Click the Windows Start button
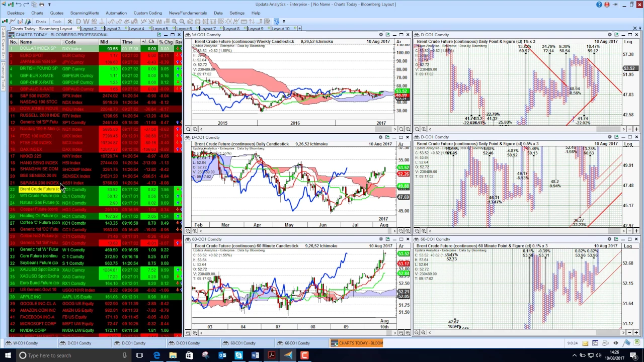644x362 pixels. 8,355
